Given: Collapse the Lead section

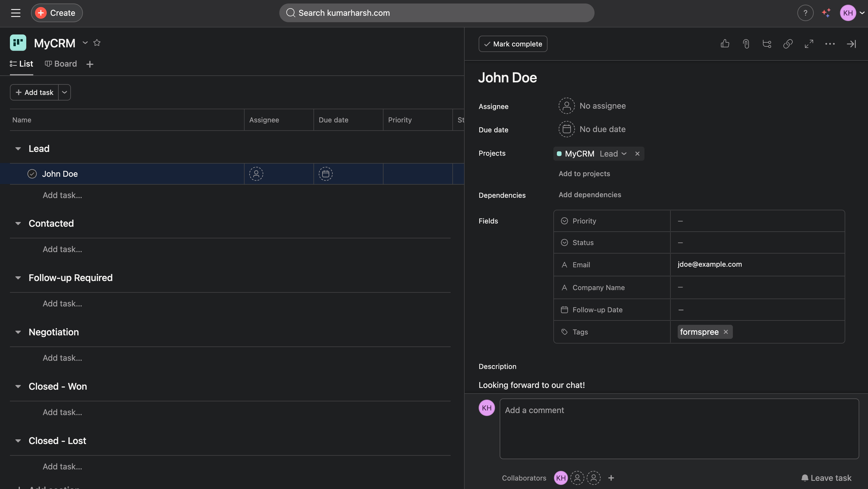Looking at the screenshot, I should [18, 148].
